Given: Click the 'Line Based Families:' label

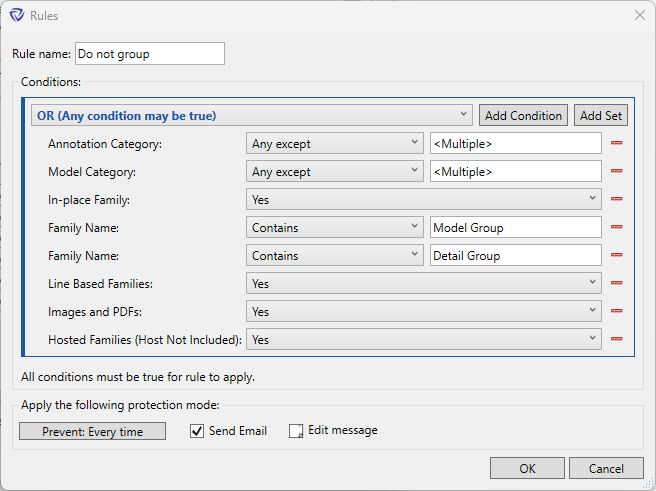Looking at the screenshot, I should click(100, 284).
